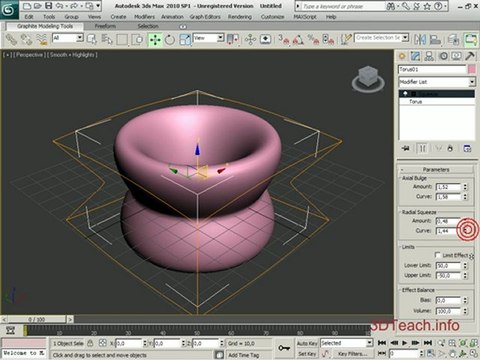The height and width of the screenshot is (360, 480).
Task: Switch to the Display command panel
Action: pos(457,56)
